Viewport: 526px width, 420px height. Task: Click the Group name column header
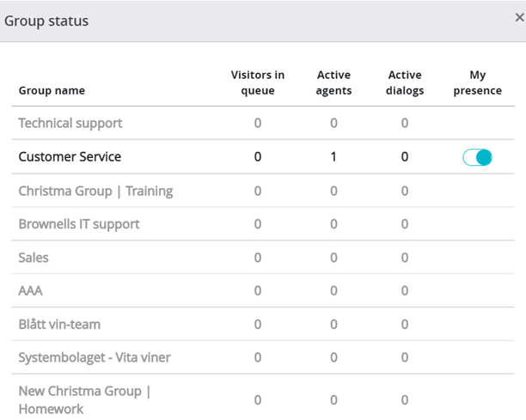tap(52, 91)
